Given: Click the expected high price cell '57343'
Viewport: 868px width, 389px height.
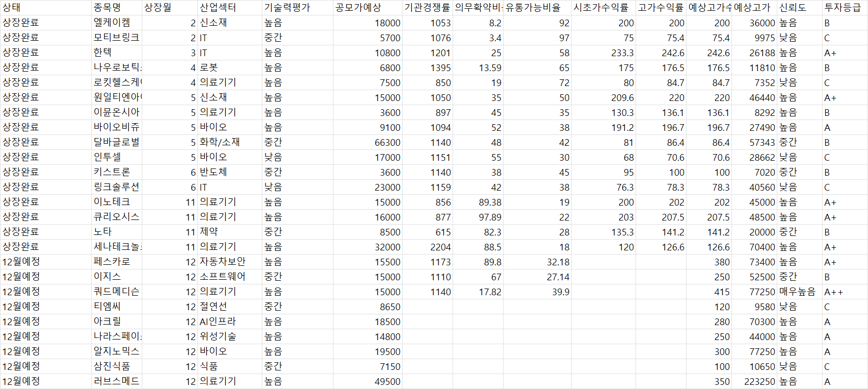Looking at the screenshot, I should point(754,142).
